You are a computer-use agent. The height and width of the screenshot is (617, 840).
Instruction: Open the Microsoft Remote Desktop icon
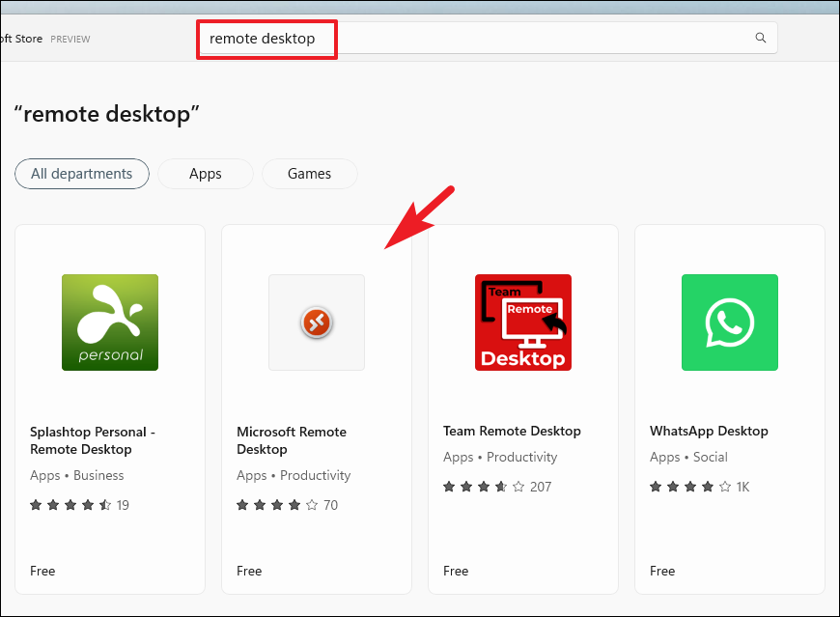pyautogui.click(x=317, y=323)
